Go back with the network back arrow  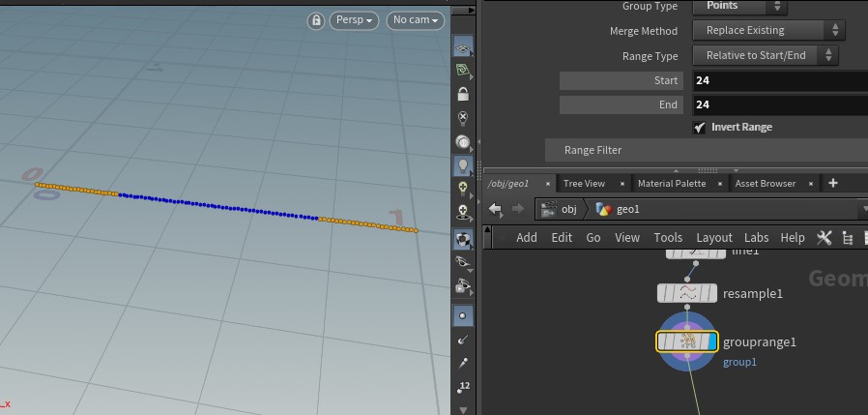tap(496, 210)
